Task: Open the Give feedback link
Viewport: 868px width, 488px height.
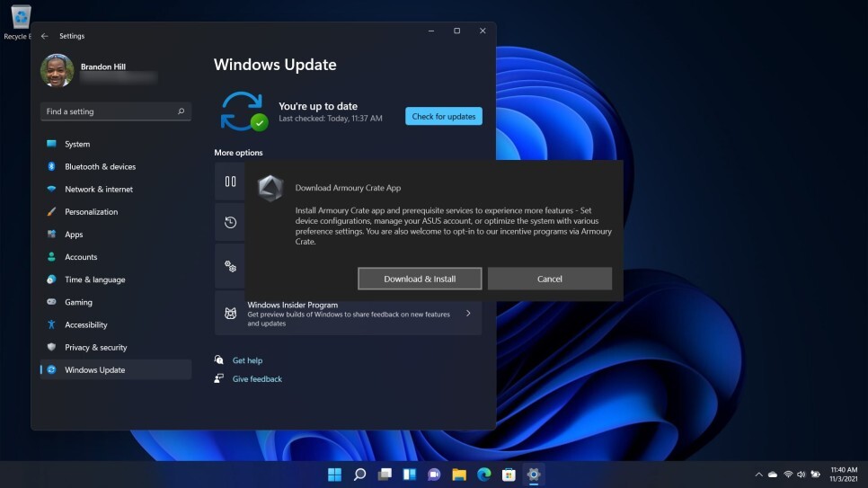Action: [257, 379]
